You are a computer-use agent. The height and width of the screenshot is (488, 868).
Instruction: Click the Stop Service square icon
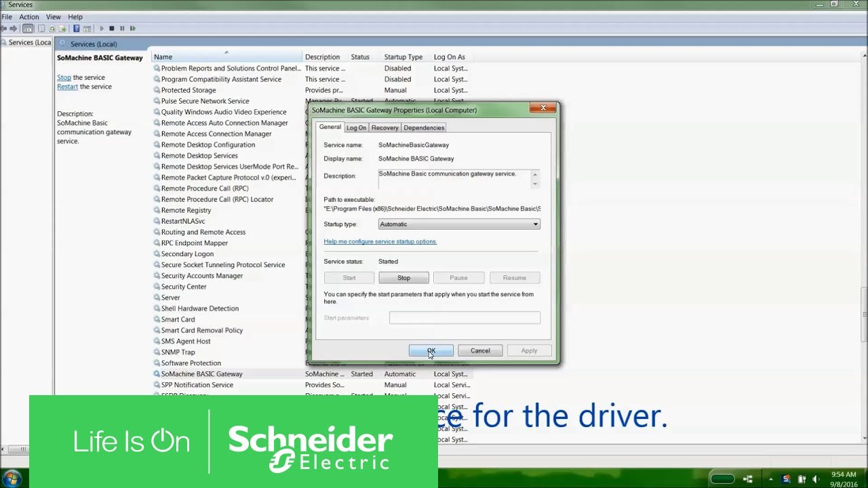[x=112, y=28]
